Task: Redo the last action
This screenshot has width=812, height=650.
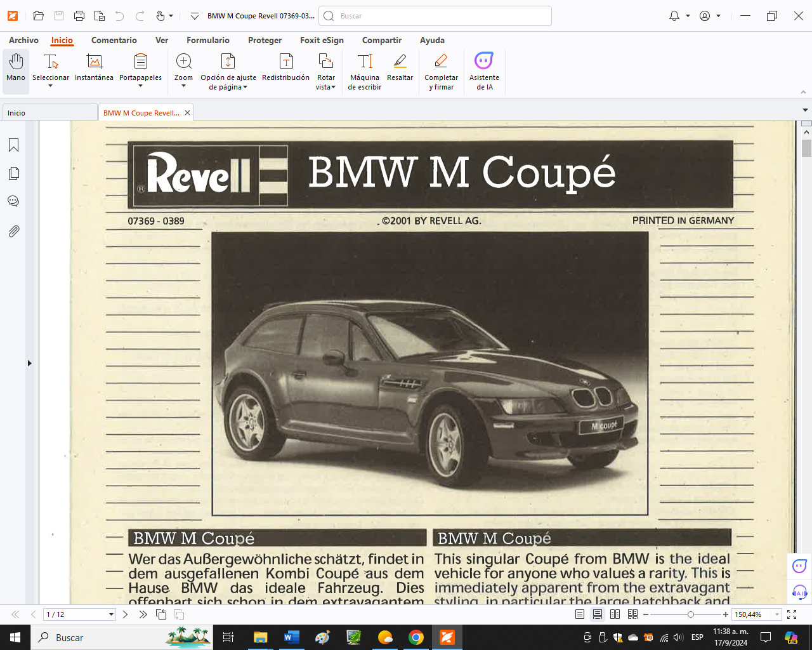Action: pyautogui.click(x=140, y=16)
